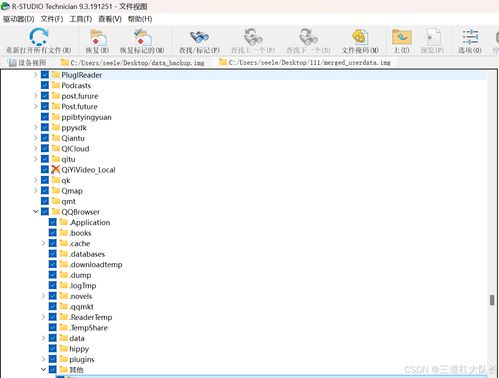Viewport: 499px width, 378px height.
Task: Switch to the Device View (设备视图) tab
Action: tap(27, 62)
